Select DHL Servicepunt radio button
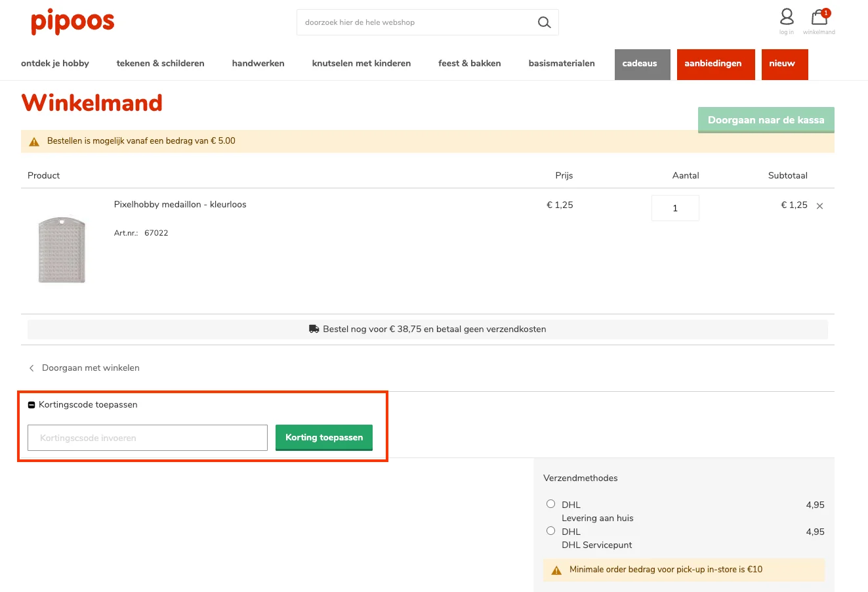The width and height of the screenshot is (868, 592). [x=550, y=531]
